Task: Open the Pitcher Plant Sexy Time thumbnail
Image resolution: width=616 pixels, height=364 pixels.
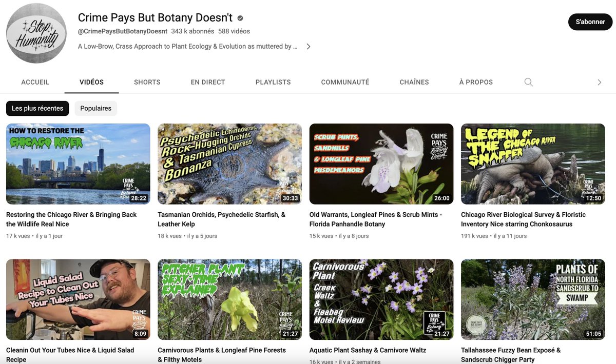Action: [230, 299]
